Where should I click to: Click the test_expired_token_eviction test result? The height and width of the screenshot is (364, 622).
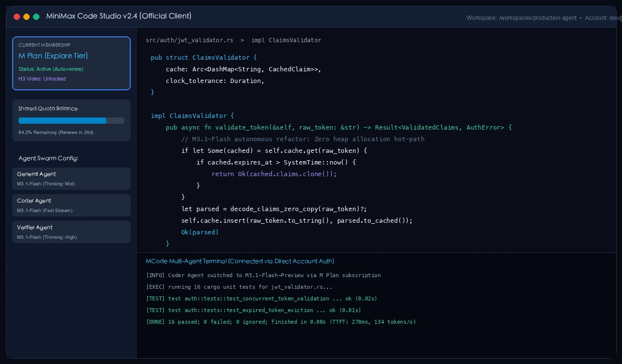pos(254,310)
